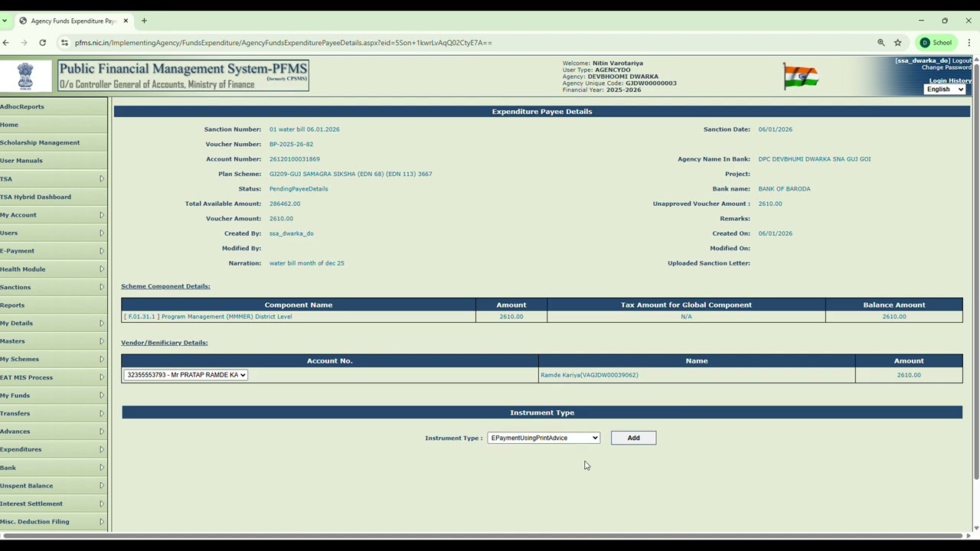
Task: Click the PFMS header banner
Action: click(x=184, y=76)
